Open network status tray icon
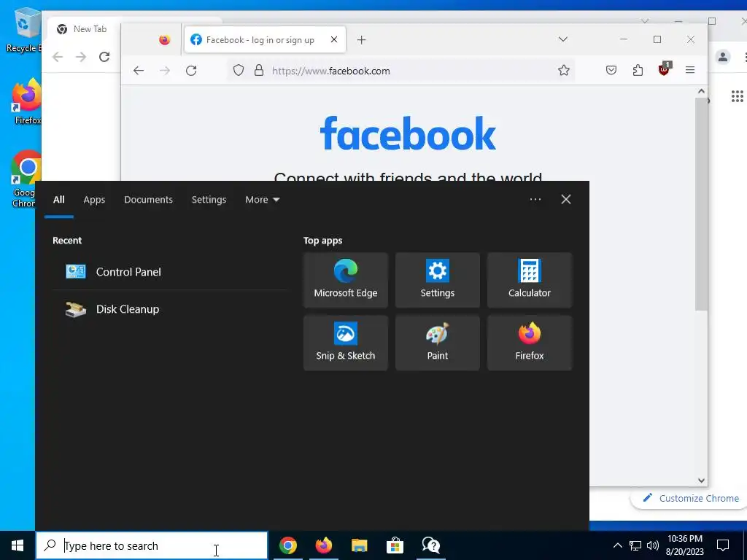 [x=635, y=545]
